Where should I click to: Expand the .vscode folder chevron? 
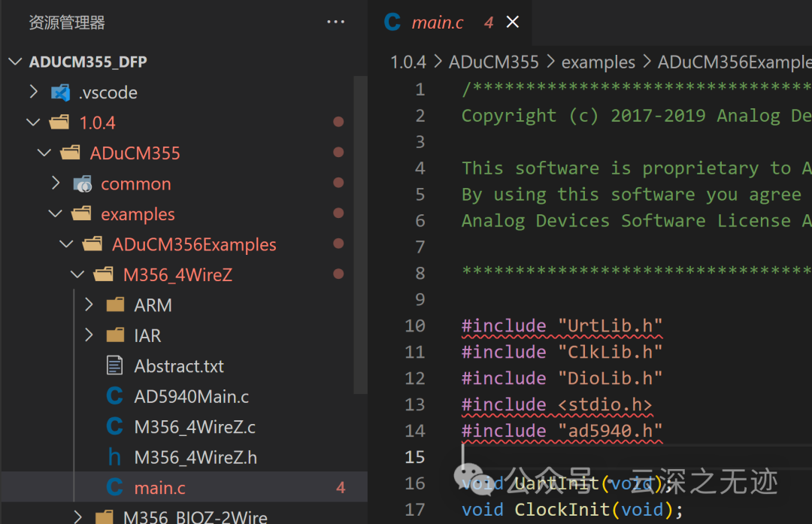coord(33,92)
